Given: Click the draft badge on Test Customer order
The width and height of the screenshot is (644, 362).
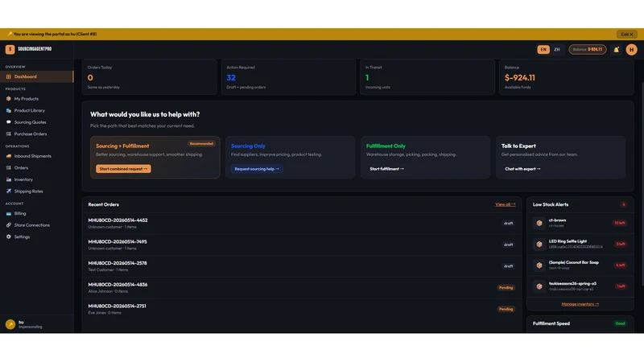Looking at the screenshot, I should point(508,266).
